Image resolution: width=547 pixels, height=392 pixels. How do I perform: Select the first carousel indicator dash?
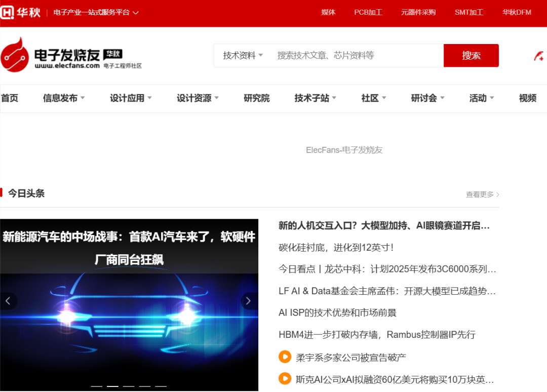point(97,386)
